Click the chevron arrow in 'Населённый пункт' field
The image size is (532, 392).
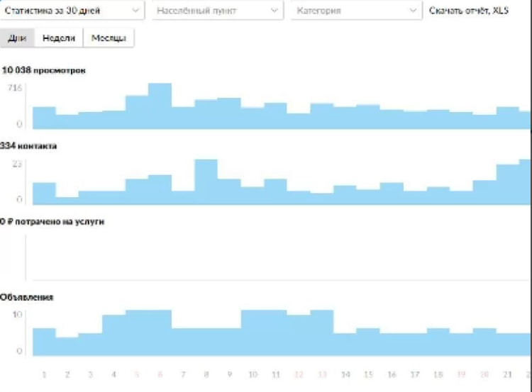[x=274, y=11]
